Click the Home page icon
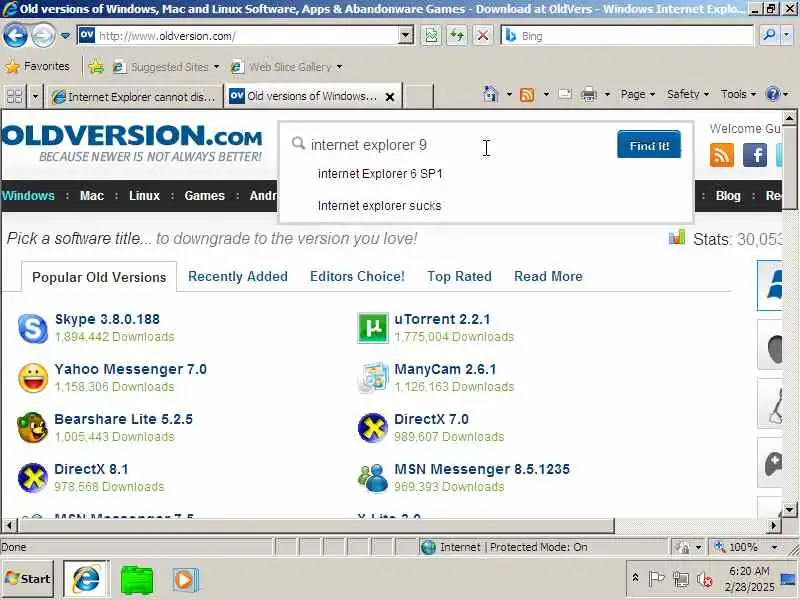Viewport: 800px width, 600px height. [x=490, y=94]
